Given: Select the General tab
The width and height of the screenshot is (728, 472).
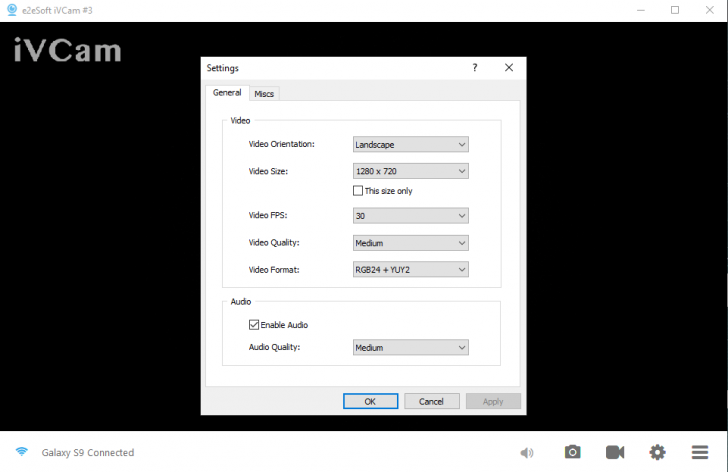Looking at the screenshot, I should coord(227,93).
